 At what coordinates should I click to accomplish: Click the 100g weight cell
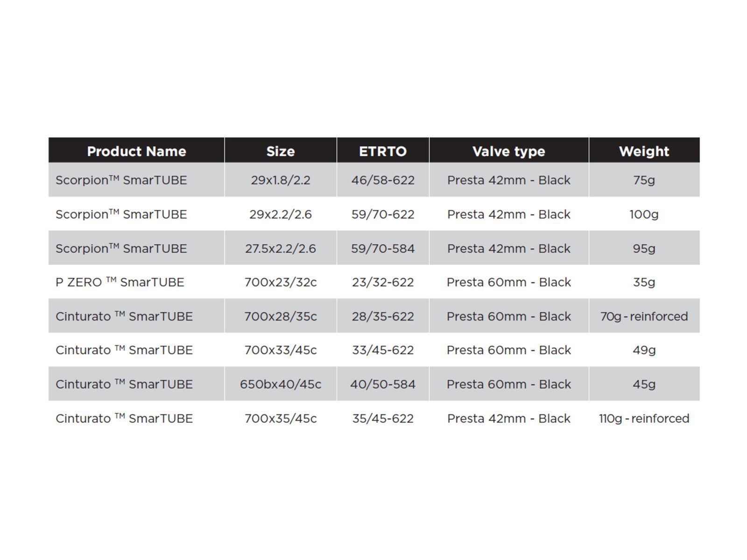pyautogui.click(x=644, y=214)
